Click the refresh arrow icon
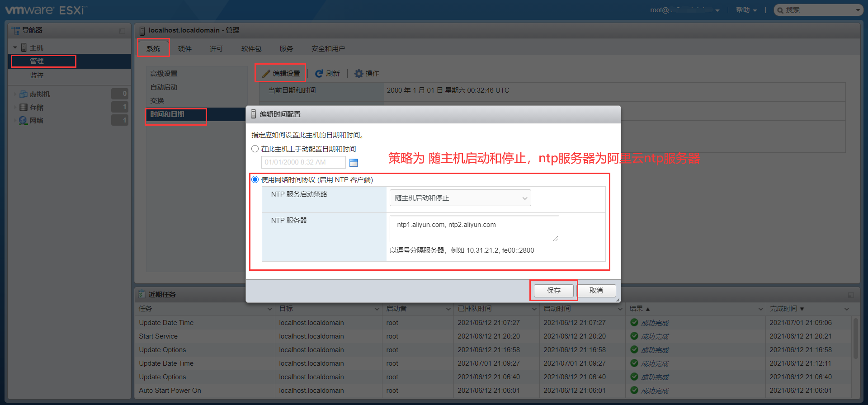868x405 pixels. 319,74
